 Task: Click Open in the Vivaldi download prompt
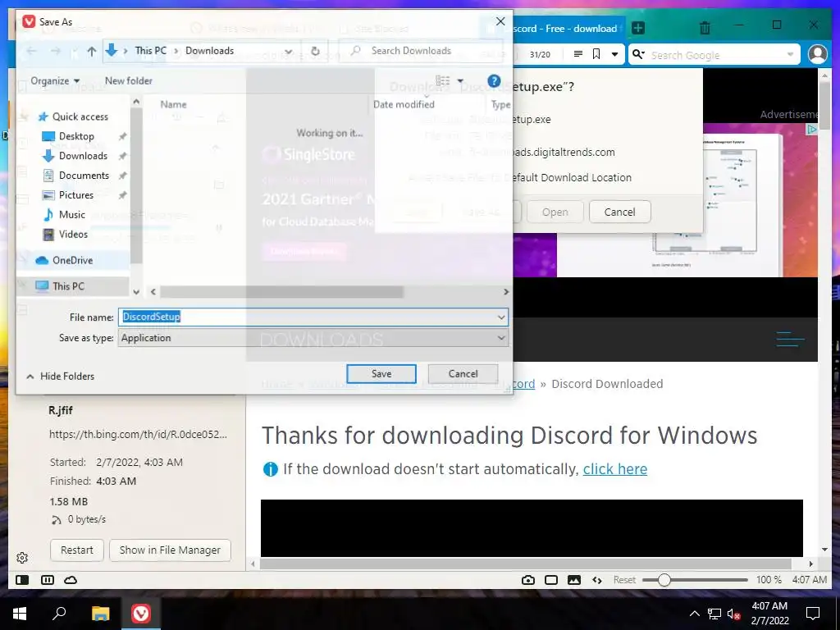[555, 212]
